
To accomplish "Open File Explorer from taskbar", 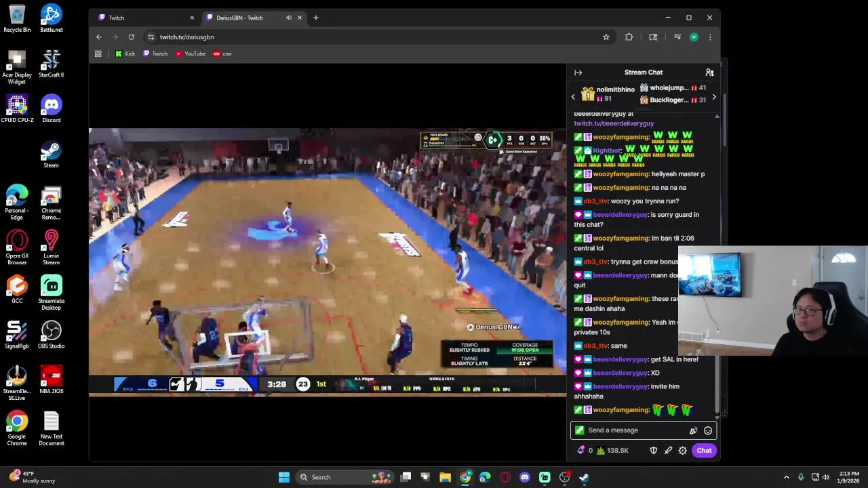I will [445, 477].
